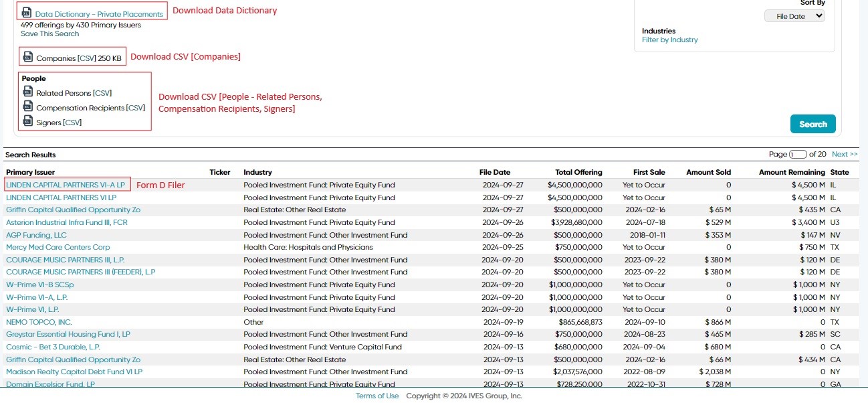Screen dimensions: 868x403
Task: Open COURAGE MUSIC PARTNERS III, L.P.
Action: click(66, 260)
